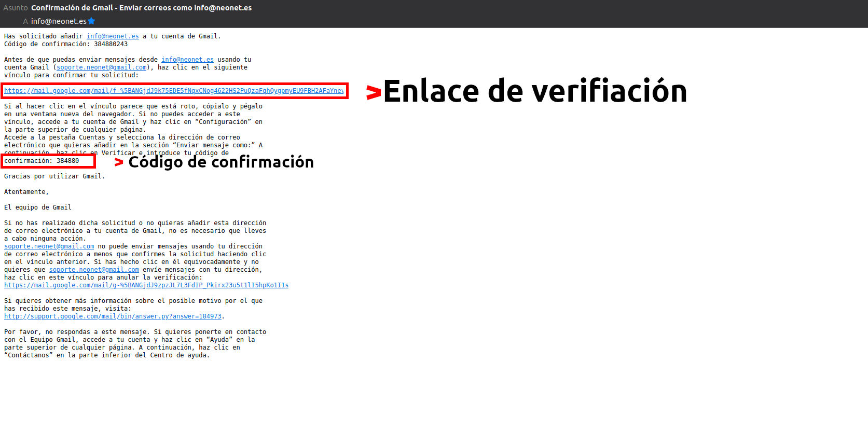Click soporte.neonet@gmail.com before "no puede enviar"
Viewport: 868px width, 445px height.
[x=49, y=246]
